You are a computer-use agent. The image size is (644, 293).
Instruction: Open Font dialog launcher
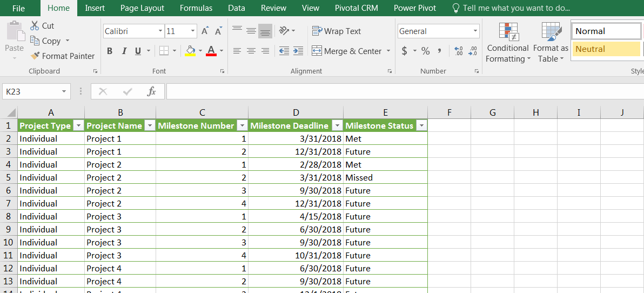click(x=222, y=71)
